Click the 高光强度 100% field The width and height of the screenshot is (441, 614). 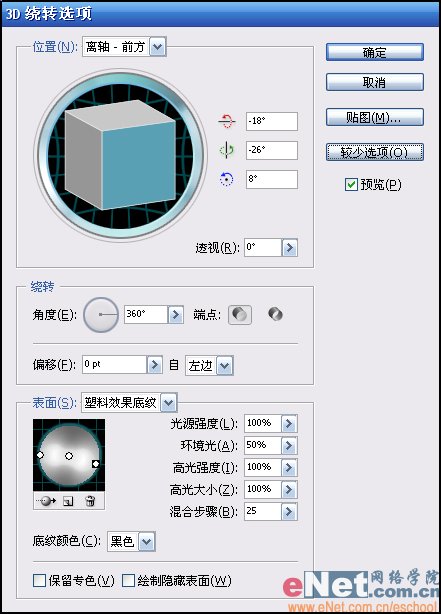tap(262, 467)
